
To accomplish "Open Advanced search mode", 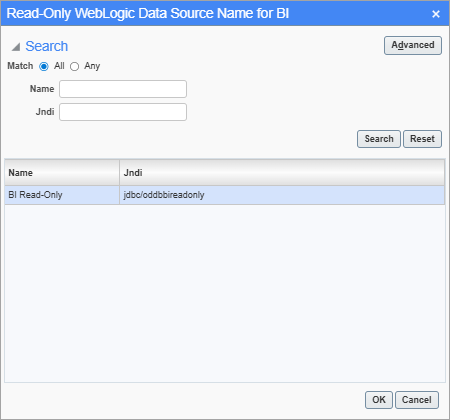I will point(413,45).
